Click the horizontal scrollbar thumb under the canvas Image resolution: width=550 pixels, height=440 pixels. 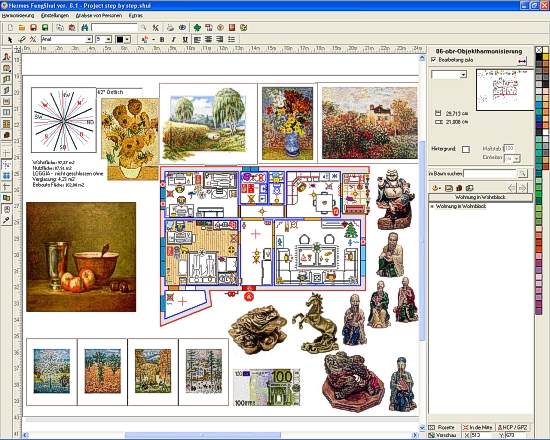(203, 435)
